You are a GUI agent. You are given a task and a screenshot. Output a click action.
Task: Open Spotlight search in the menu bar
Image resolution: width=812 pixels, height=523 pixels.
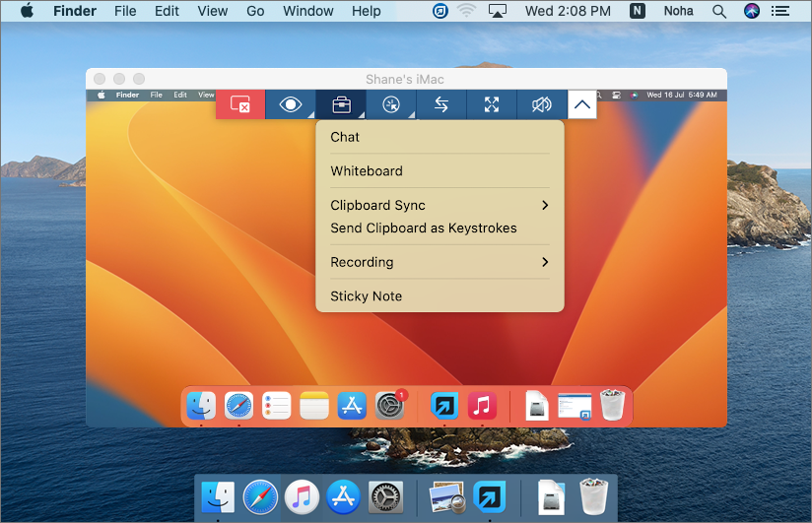coord(719,11)
